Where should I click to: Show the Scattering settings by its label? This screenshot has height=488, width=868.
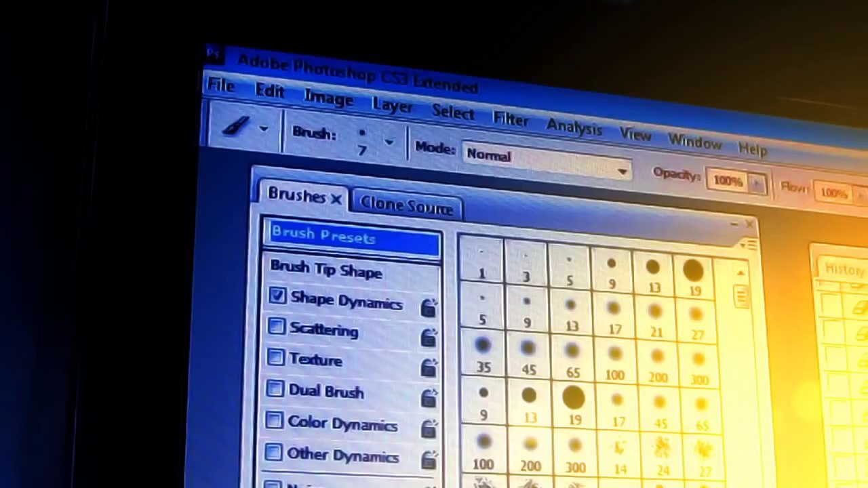coord(324,329)
